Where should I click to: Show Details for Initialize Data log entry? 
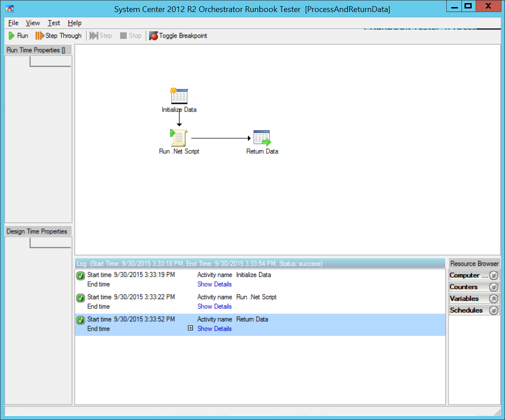215,284
